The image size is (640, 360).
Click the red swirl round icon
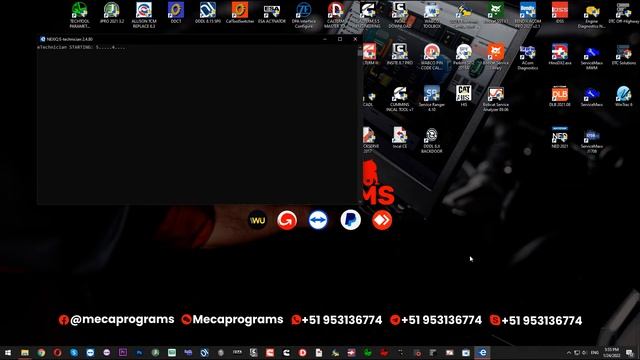tap(287, 220)
